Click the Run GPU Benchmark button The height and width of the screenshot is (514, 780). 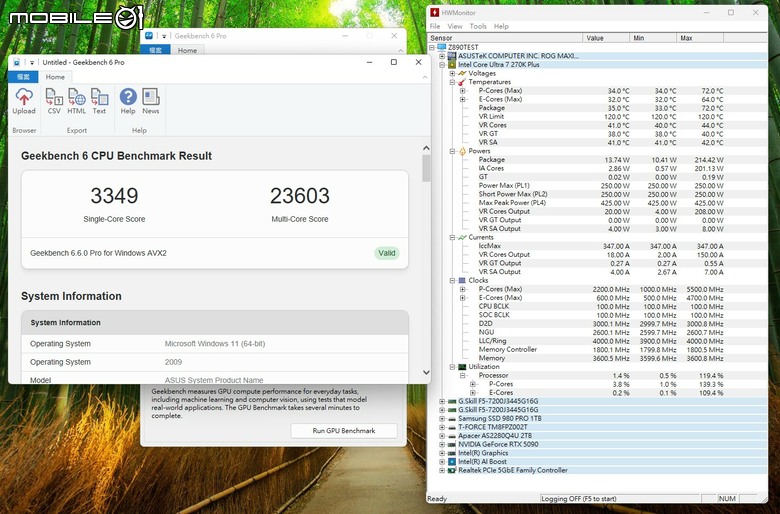(x=344, y=431)
